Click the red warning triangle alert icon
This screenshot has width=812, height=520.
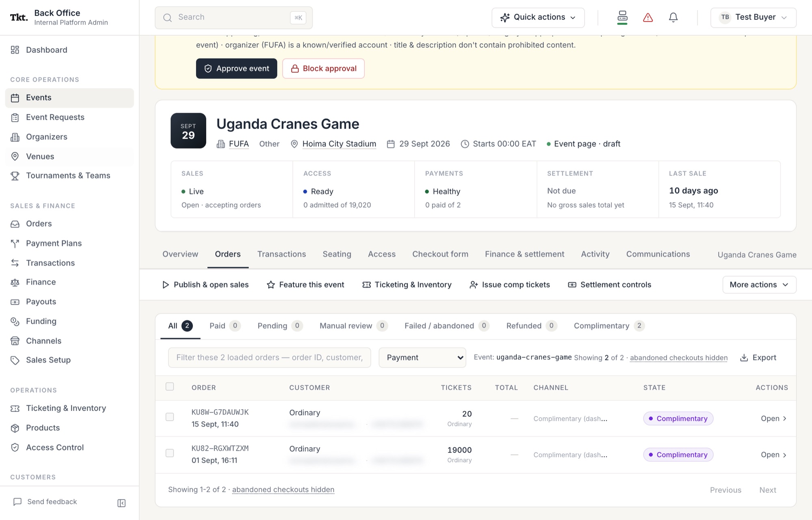click(x=648, y=17)
